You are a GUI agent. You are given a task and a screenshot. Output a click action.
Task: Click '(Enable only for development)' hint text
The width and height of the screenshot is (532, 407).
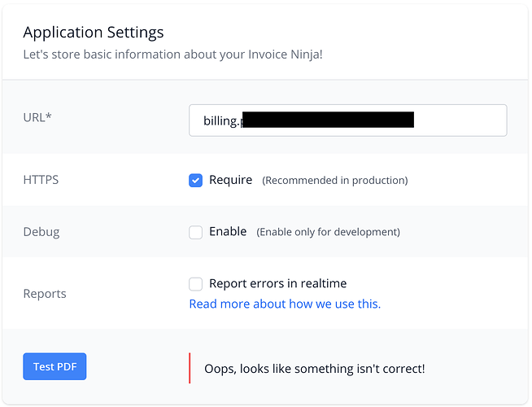coord(328,232)
